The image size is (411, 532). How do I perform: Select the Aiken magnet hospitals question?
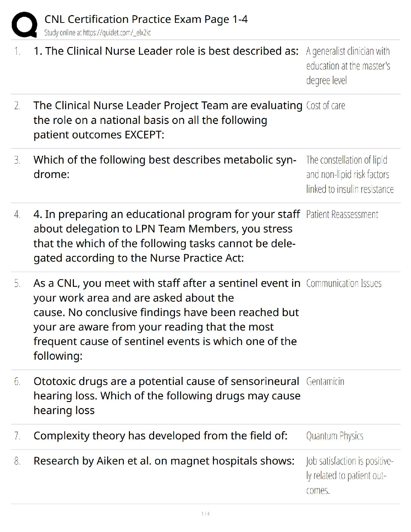point(164,461)
